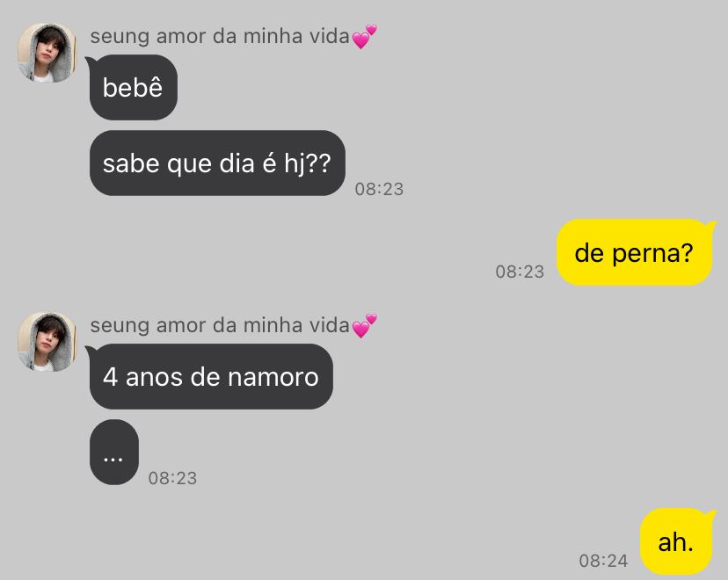Select the sabe que dia é hj?? message

point(217,163)
